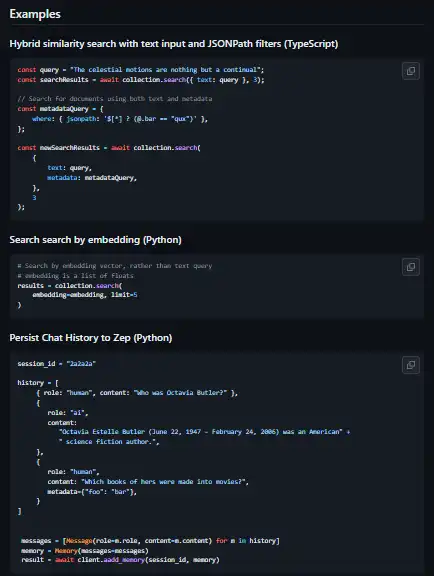Copy the Persist Chat History code block
Viewport: 434px width, 576px height.
[x=411, y=365]
